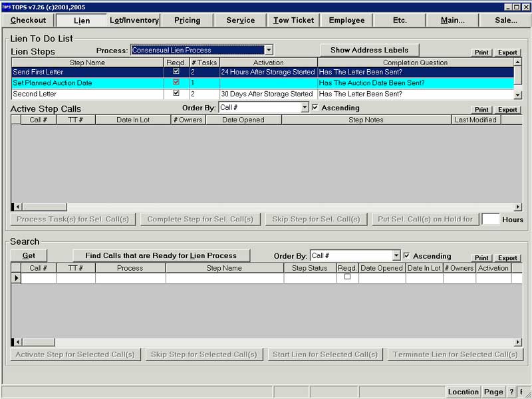Click the Lien Steps scroll down arrow

[x=517, y=95]
